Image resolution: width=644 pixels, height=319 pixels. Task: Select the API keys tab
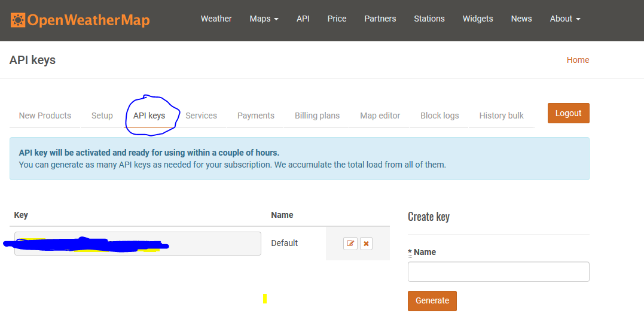pos(149,116)
